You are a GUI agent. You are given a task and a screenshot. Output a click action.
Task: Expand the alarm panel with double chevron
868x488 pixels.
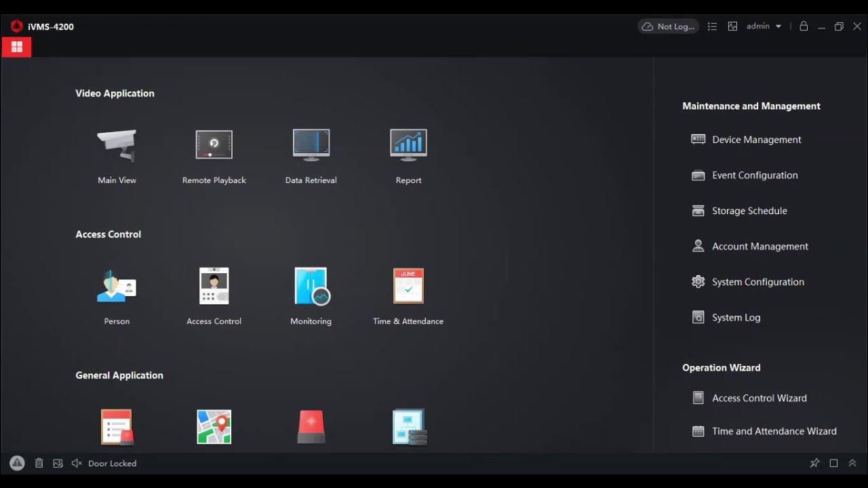852,463
